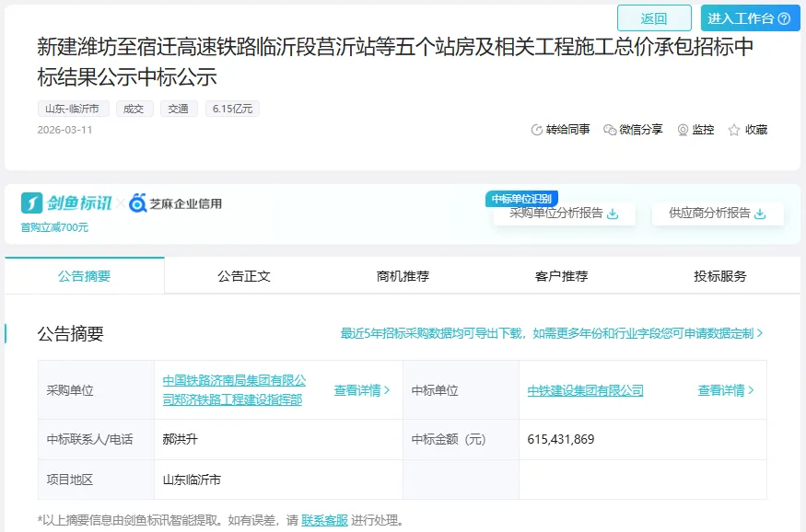Viewport: 806px width, 532px height.
Task: Open 中铁建设集团有限公司 company link
Action: 585,390
